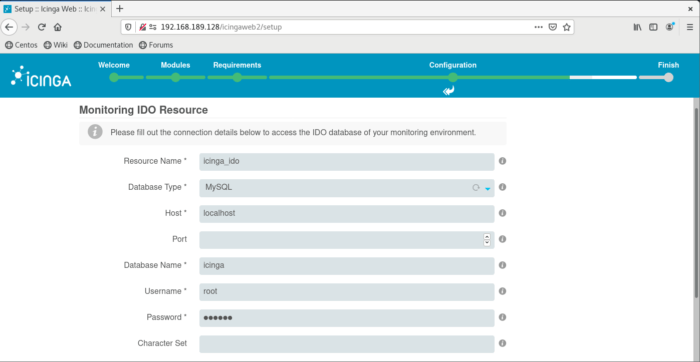
Task: Open the Firefox hamburger menu
Action: tap(690, 27)
